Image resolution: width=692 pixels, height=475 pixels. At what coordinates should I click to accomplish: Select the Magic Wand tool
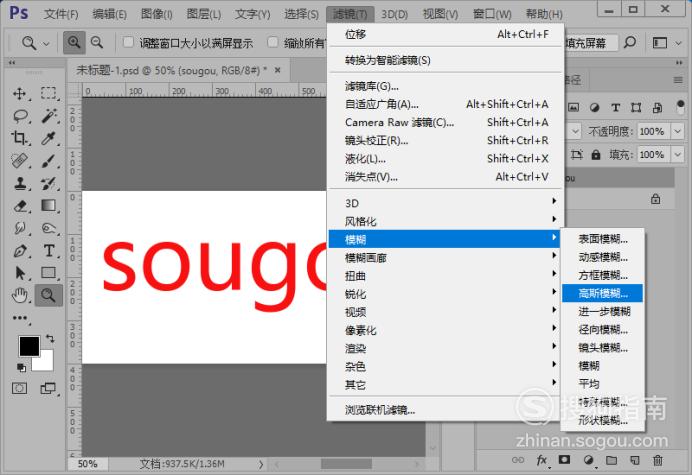coord(49,116)
